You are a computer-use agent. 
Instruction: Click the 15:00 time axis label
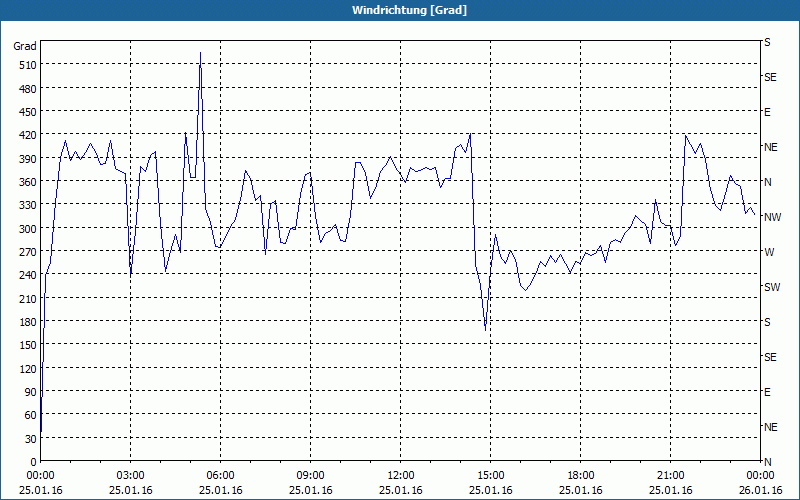(490, 476)
